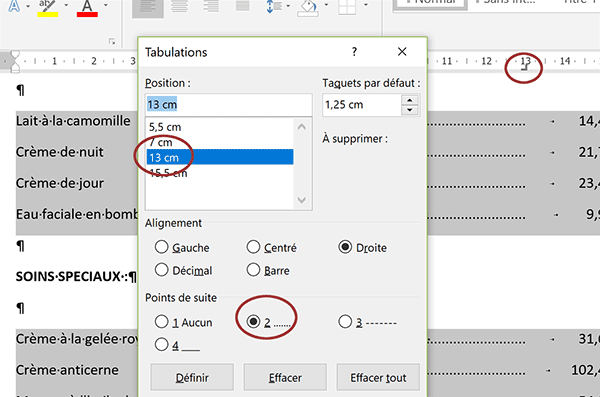Select Droite alignment option
Image resolution: width=600 pixels, height=397 pixels.
362,247
